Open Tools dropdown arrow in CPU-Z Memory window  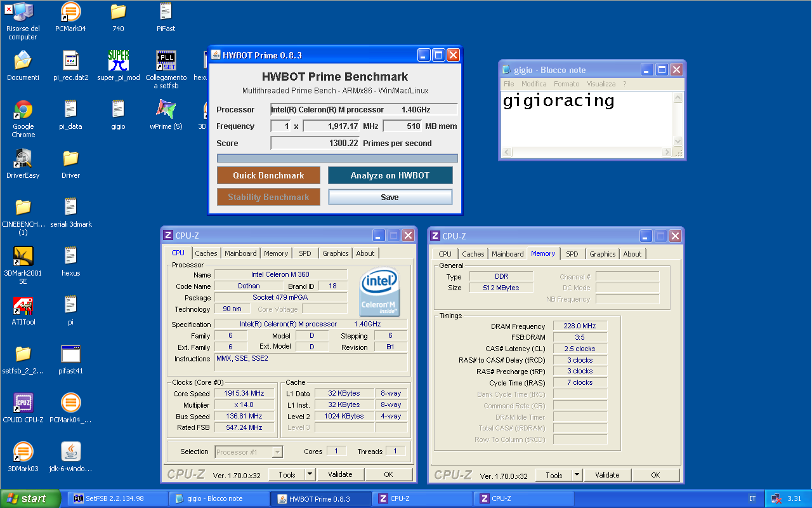click(x=577, y=475)
